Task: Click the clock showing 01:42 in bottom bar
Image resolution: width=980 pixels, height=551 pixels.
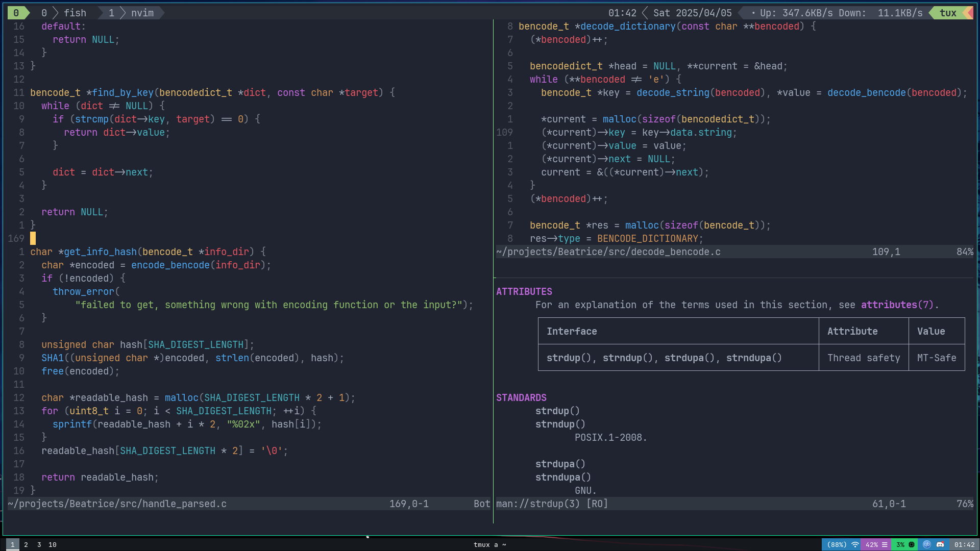Action: tap(964, 545)
